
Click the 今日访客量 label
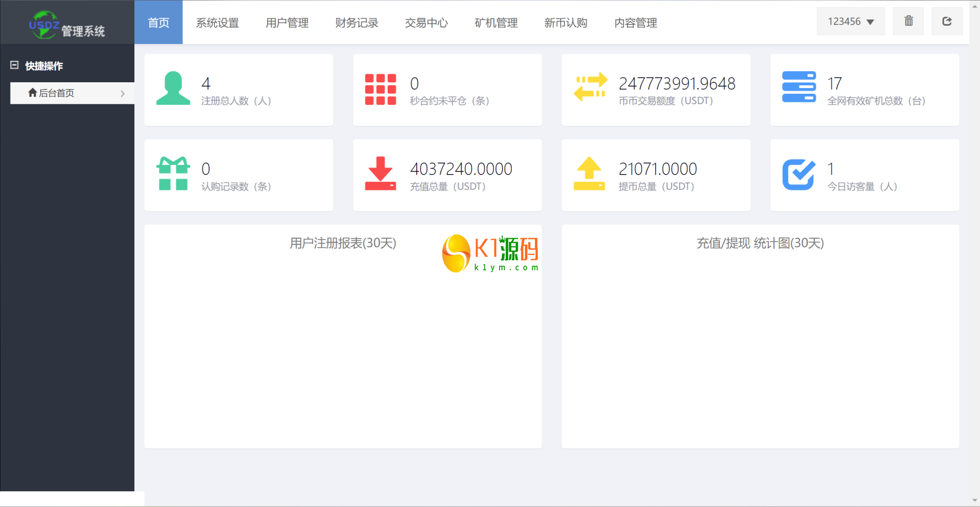[x=862, y=187]
